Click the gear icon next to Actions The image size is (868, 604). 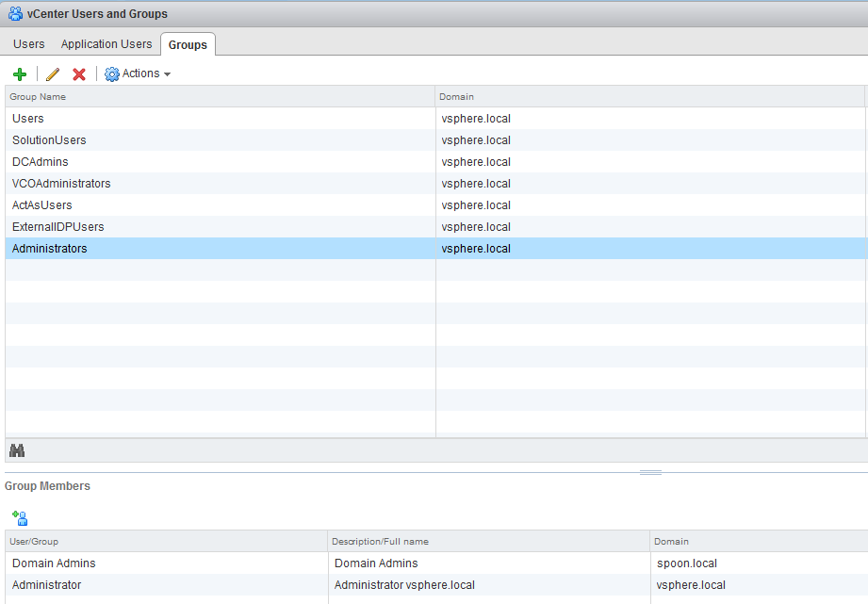coord(112,74)
